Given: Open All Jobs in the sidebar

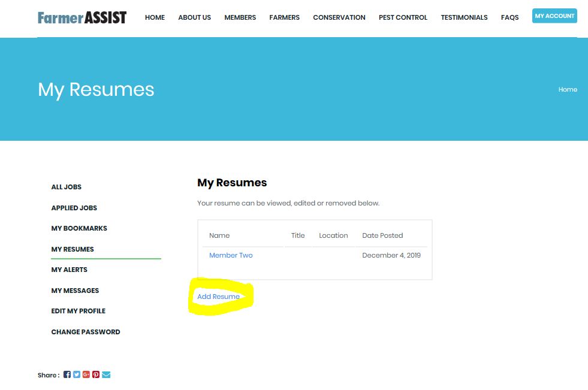Looking at the screenshot, I should [x=67, y=187].
